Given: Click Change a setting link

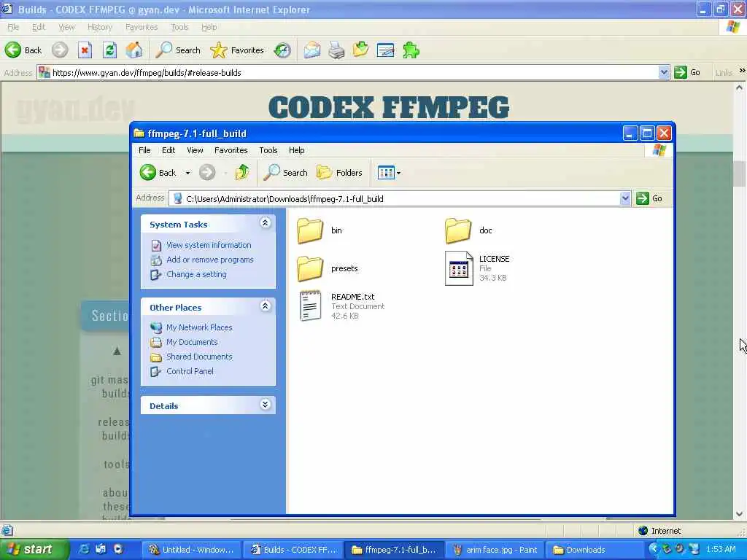Looking at the screenshot, I should [x=196, y=274].
